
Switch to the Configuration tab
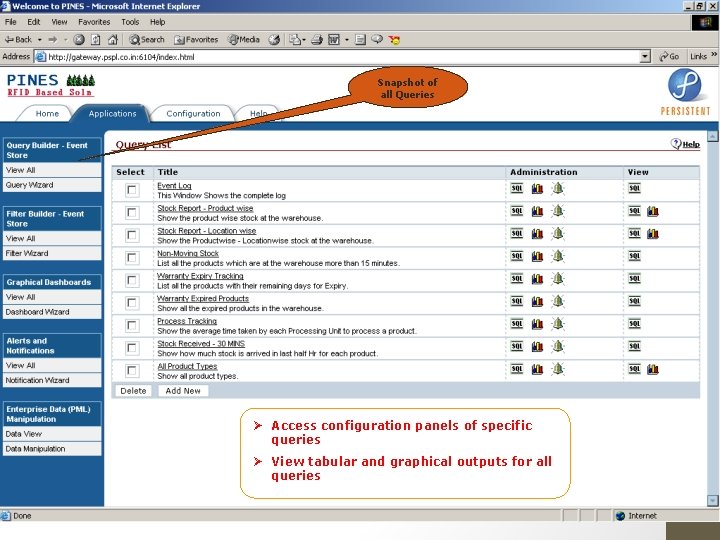[193, 113]
